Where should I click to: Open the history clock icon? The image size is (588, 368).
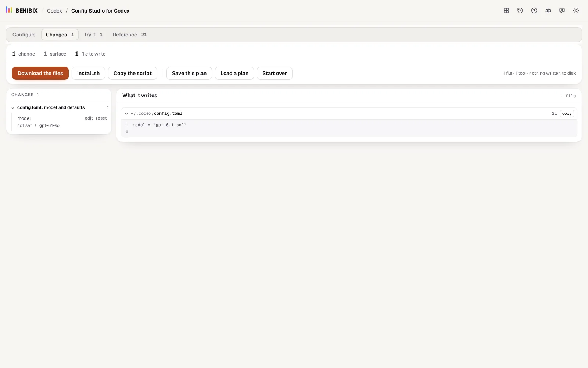click(x=520, y=11)
